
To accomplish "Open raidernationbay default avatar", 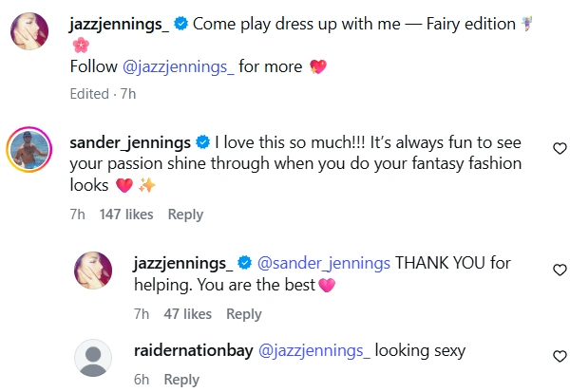I will click(93, 358).
